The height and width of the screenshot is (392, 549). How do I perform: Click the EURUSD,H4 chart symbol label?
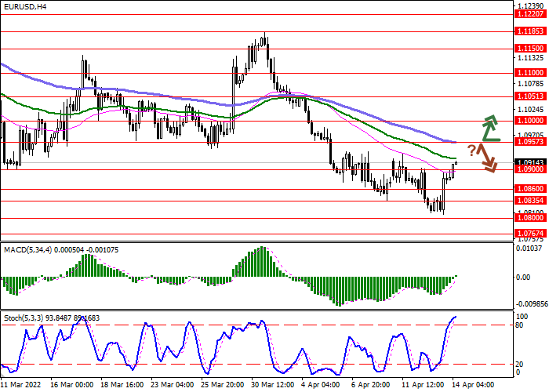tap(25, 6)
